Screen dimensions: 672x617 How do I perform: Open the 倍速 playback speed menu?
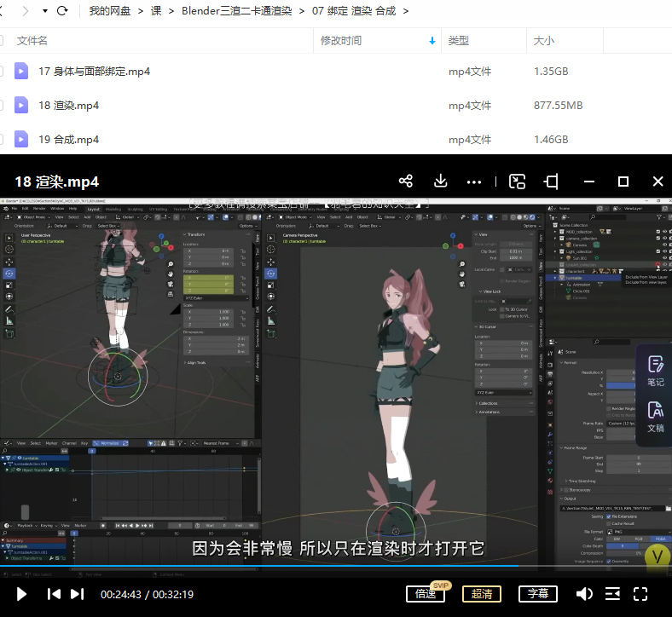coord(426,594)
